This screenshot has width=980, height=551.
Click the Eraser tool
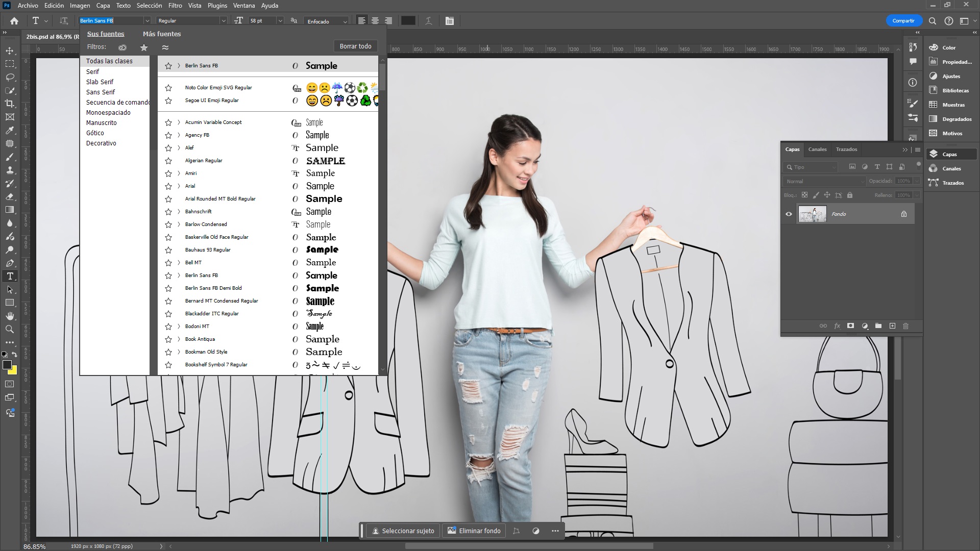tap(9, 197)
